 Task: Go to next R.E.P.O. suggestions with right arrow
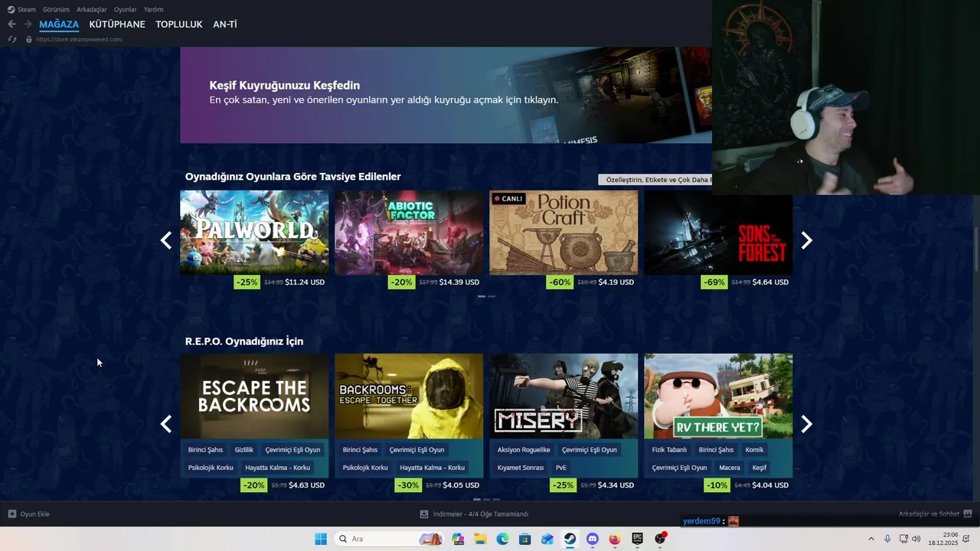[806, 424]
